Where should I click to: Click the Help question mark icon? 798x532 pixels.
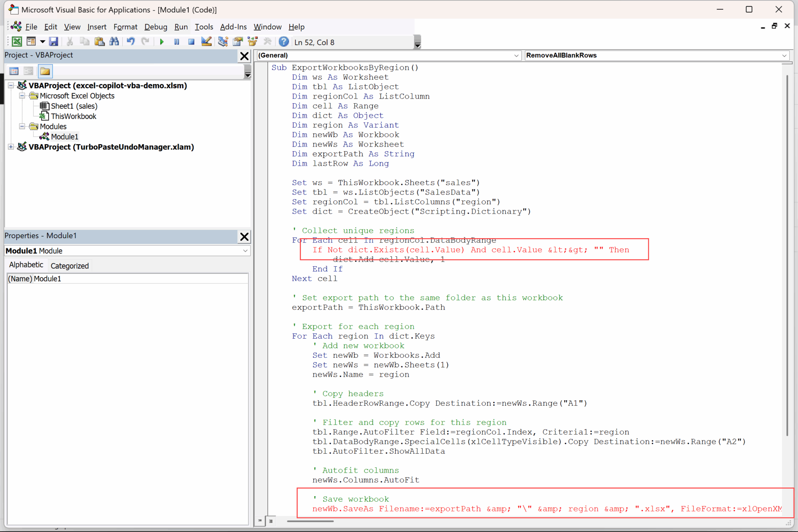tap(284, 42)
